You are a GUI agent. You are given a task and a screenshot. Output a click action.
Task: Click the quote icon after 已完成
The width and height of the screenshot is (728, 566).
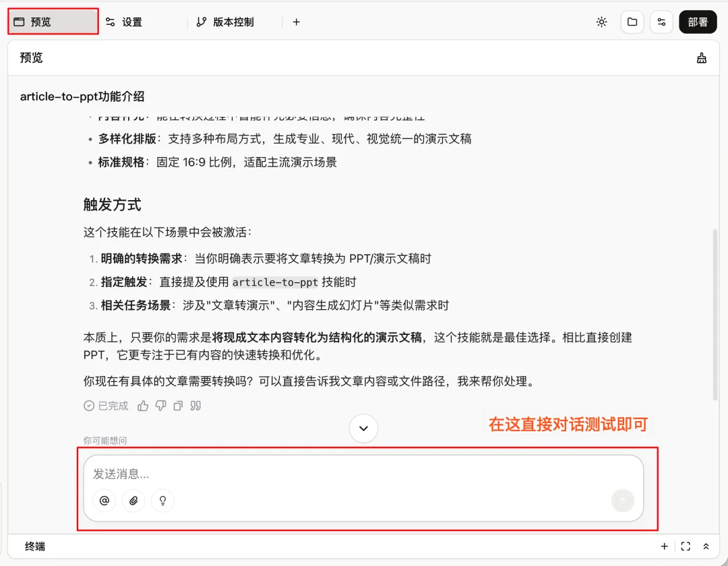coord(195,406)
